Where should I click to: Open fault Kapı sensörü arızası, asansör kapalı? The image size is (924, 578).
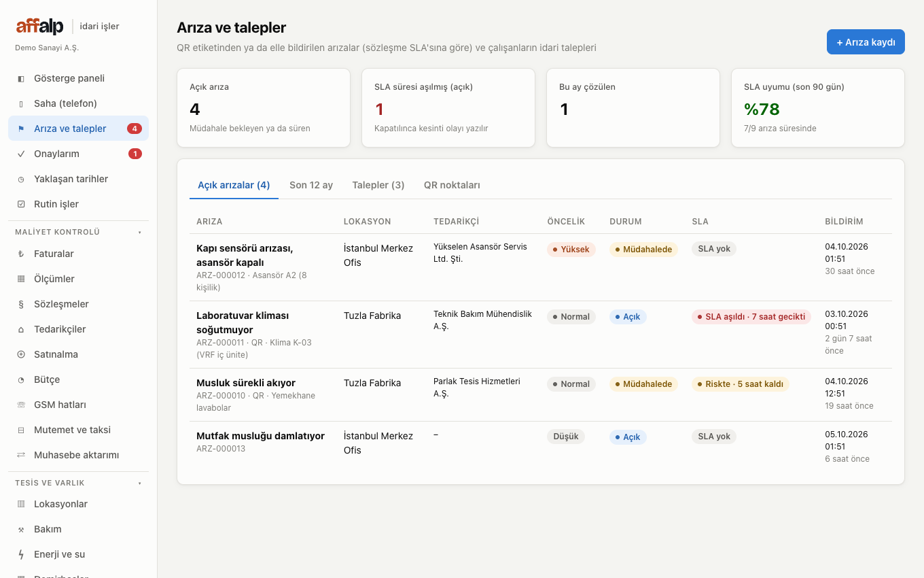point(245,255)
